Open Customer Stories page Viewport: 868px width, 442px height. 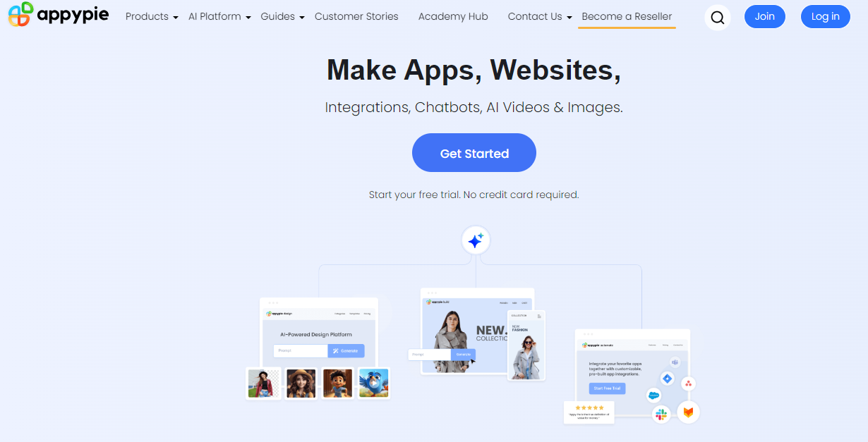coord(356,16)
